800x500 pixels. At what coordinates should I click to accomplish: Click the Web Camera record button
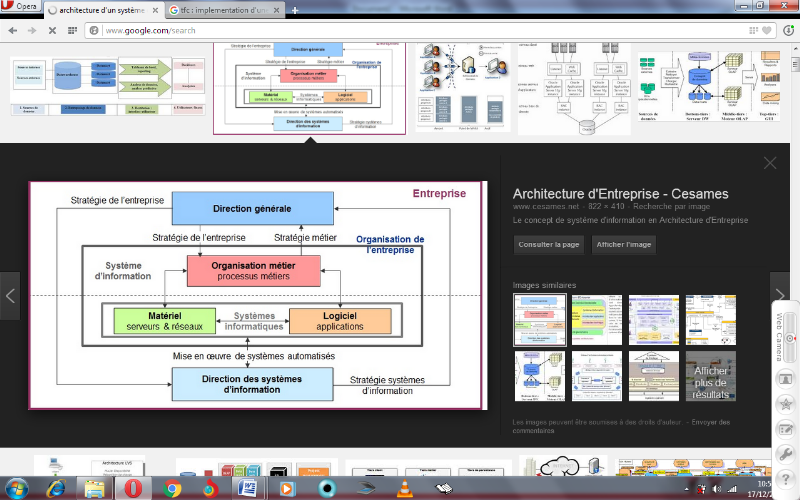[788, 339]
